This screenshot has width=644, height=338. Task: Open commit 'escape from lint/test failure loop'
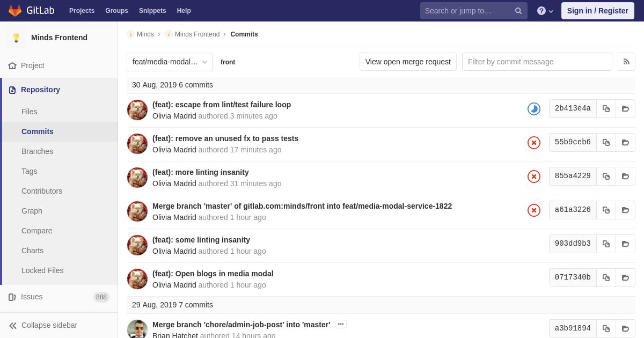coord(222,105)
